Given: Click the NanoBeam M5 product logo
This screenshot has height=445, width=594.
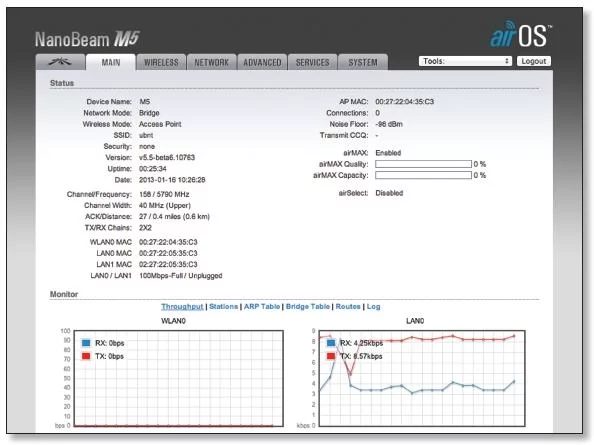Looking at the screenshot, I should [88, 39].
